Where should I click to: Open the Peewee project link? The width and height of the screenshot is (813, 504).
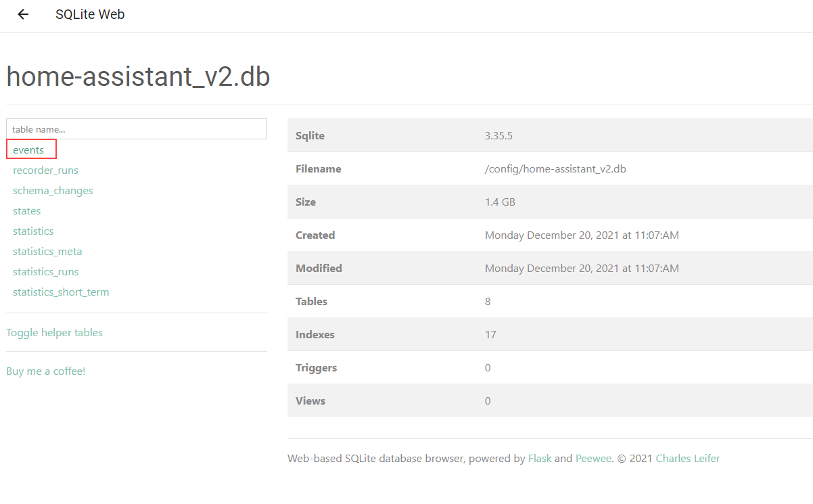(x=593, y=458)
